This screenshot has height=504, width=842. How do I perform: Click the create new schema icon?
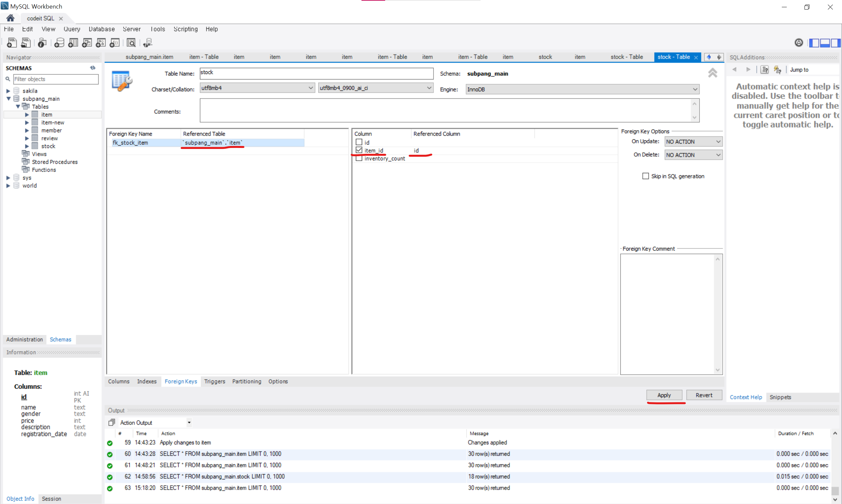[x=59, y=43]
